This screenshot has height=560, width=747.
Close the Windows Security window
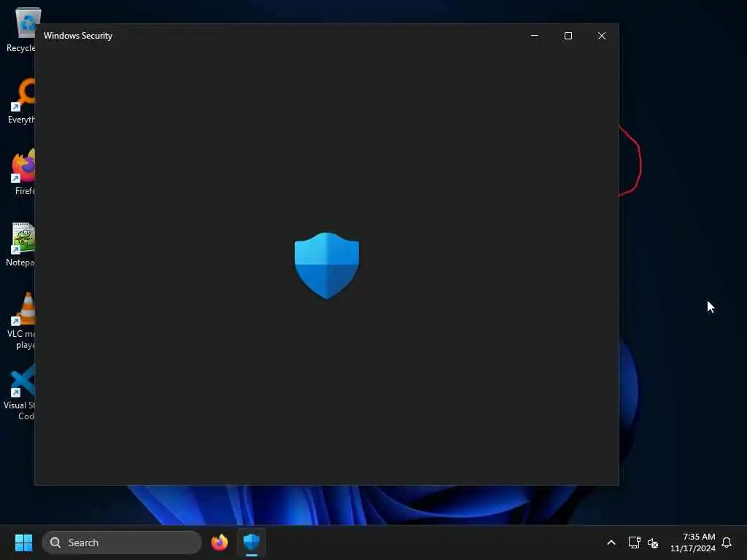(x=602, y=36)
